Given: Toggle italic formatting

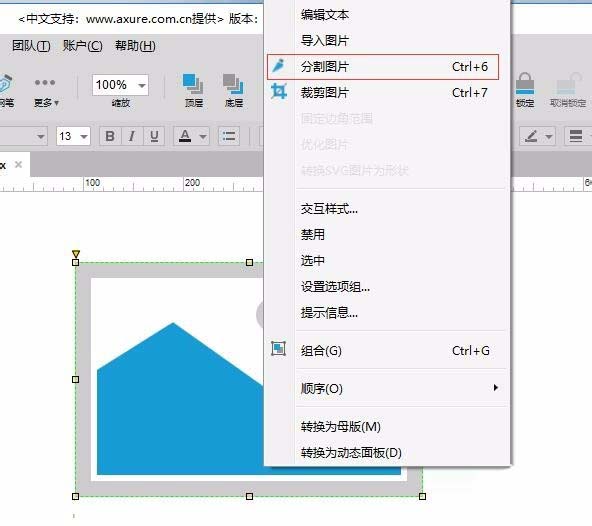Looking at the screenshot, I should (132, 136).
